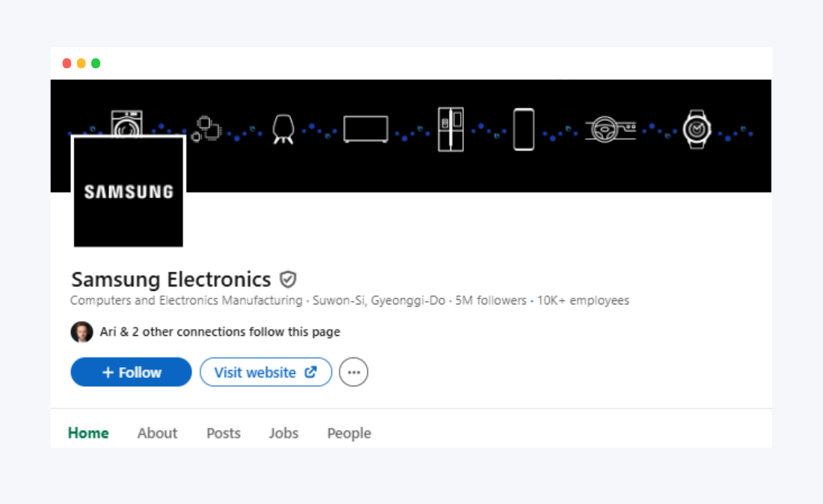Click the red close window dot
823x504 pixels.
click(x=67, y=64)
